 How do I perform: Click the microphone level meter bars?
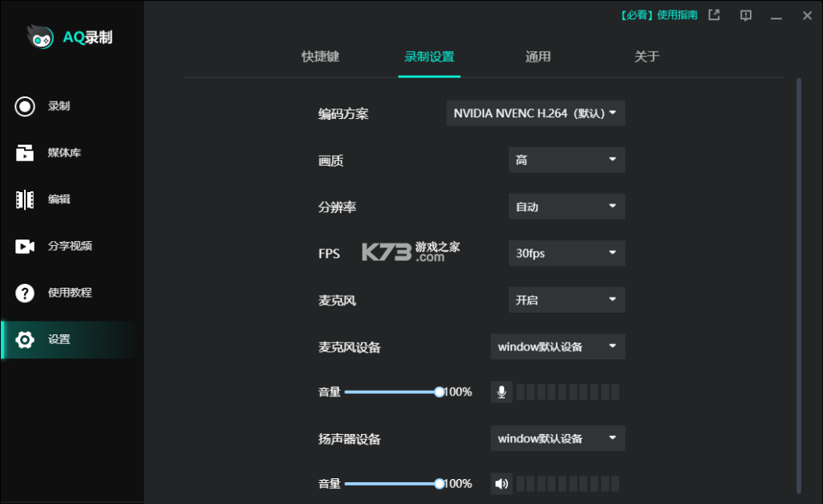(x=567, y=391)
